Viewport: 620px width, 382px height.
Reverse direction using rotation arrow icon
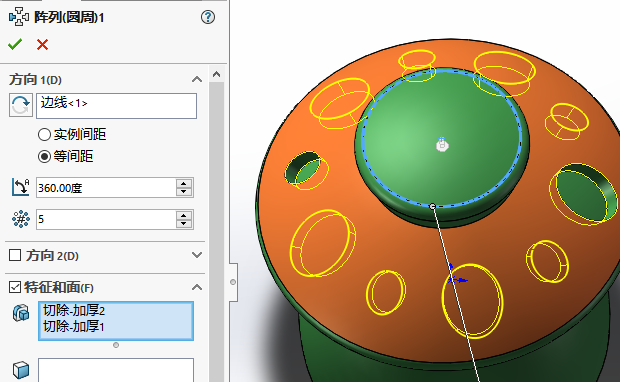[x=21, y=105]
